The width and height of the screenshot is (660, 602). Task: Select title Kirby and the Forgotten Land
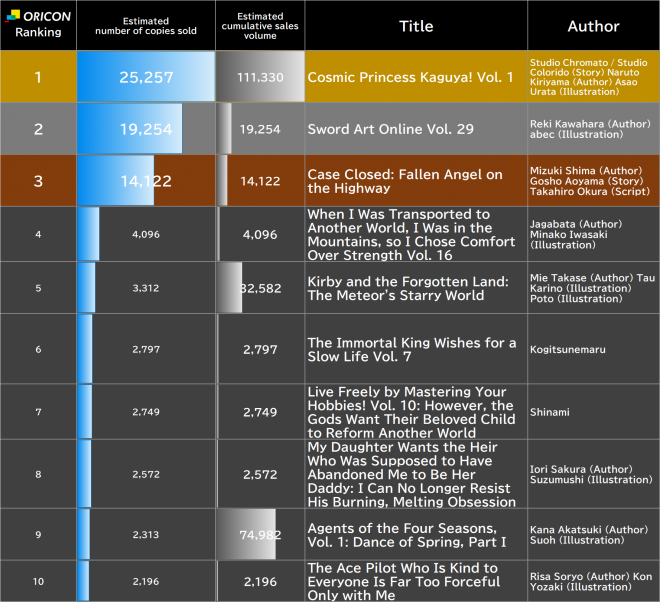tap(408, 288)
